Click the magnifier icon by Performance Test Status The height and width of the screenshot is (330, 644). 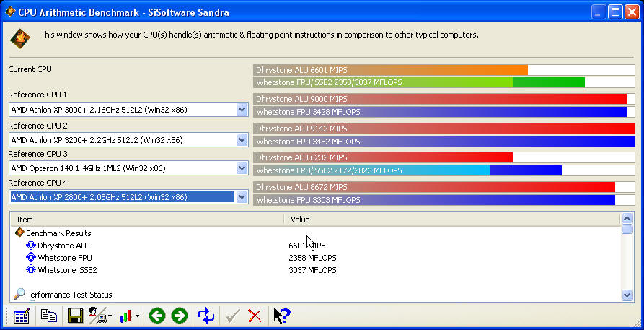[19, 294]
